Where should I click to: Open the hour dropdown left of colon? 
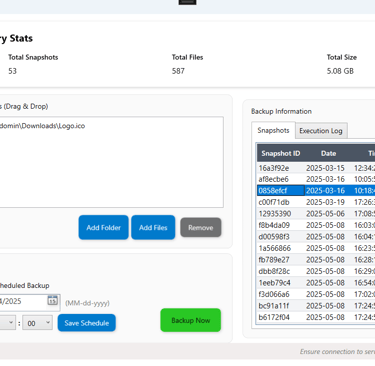click(7, 323)
